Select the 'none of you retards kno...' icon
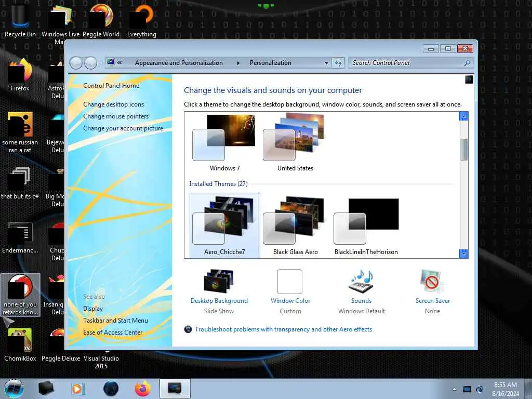Screen dimensions: 532x399 (20, 295)
